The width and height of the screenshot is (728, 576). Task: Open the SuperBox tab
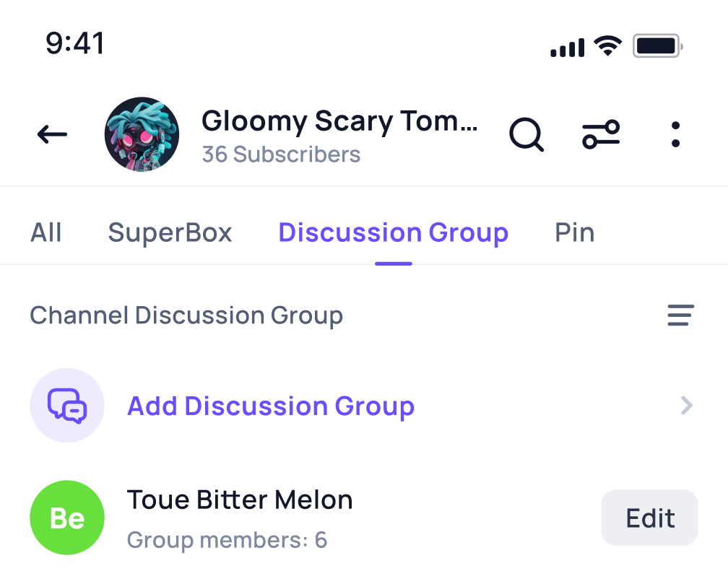[x=170, y=232]
